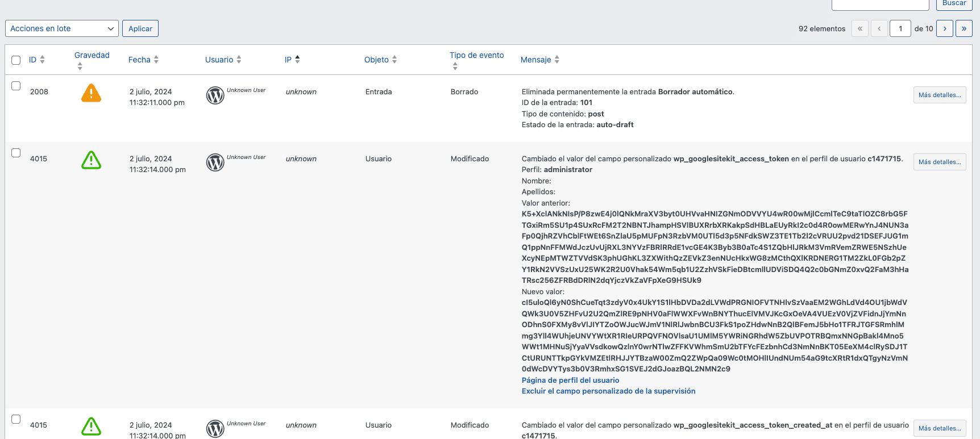
Task: Jump to the last page of results
Action: [964, 28]
